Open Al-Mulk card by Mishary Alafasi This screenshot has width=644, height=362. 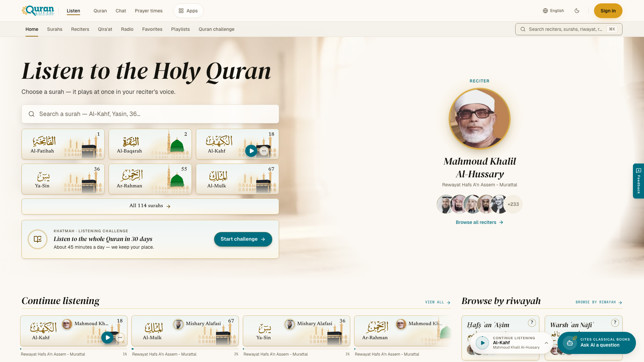[185, 331]
